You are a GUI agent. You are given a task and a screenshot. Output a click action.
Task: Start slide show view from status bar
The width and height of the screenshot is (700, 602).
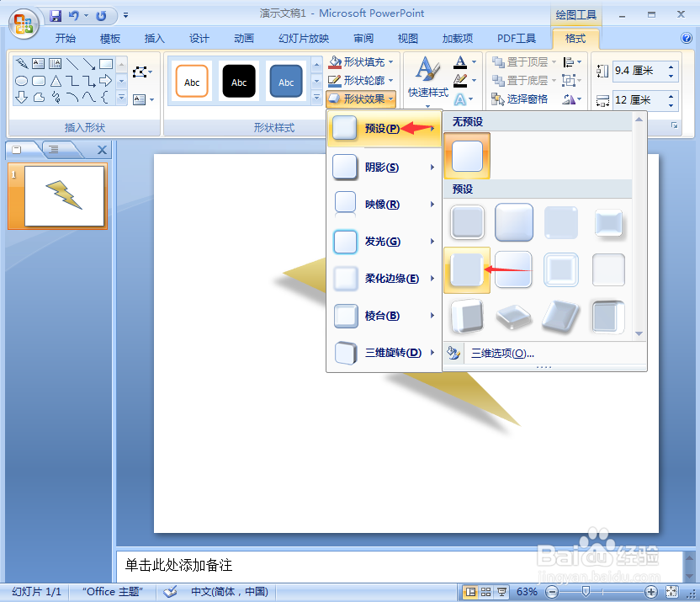click(x=501, y=592)
